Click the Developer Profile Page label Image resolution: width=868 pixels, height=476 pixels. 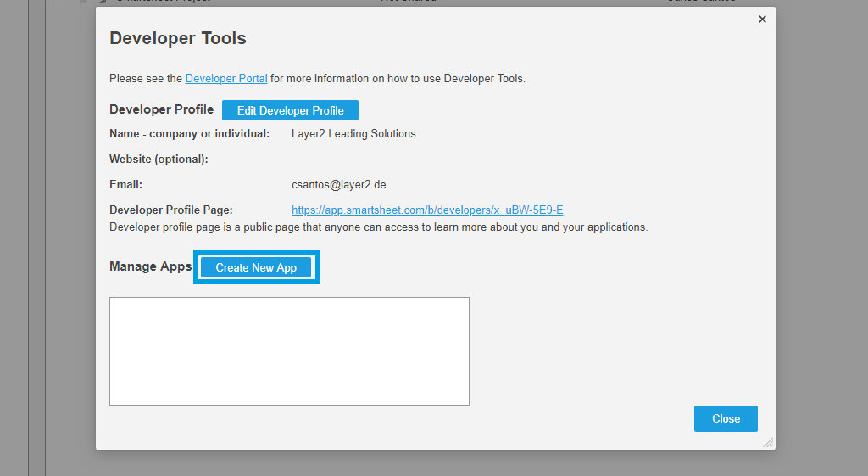(170, 210)
